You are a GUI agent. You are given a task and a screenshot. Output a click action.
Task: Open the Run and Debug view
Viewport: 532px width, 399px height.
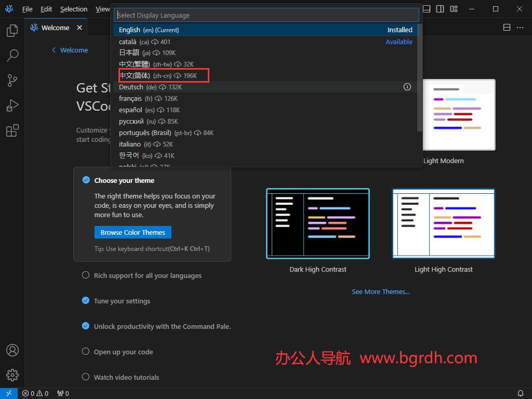pyautogui.click(x=12, y=105)
